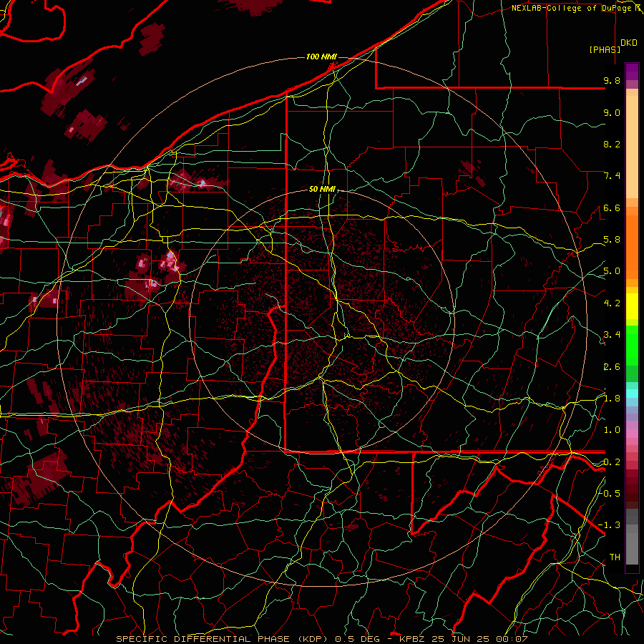Image resolution: width=644 pixels, height=644 pixels.
Task: Click the 9.0 value on the color scale
Action: point(612,112)
